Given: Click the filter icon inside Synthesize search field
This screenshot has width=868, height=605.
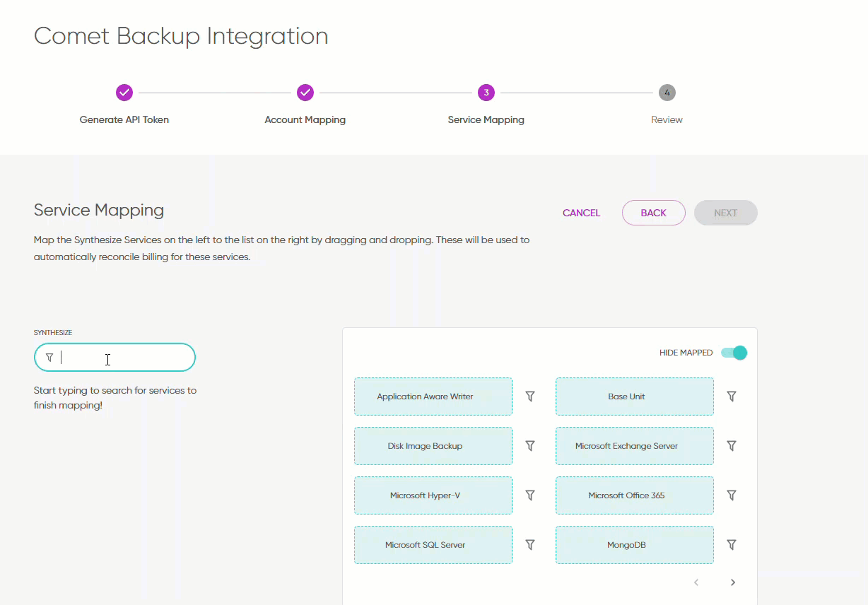Looking at the screenshot, I should coord(49,358).
